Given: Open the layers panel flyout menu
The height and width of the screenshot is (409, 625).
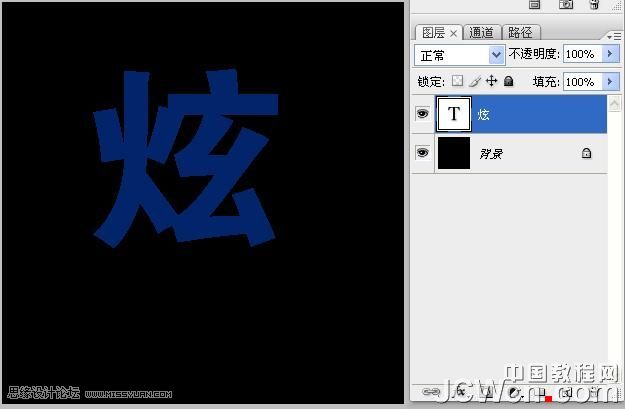Looking at the screenshot, I should [x=614, y=37].
